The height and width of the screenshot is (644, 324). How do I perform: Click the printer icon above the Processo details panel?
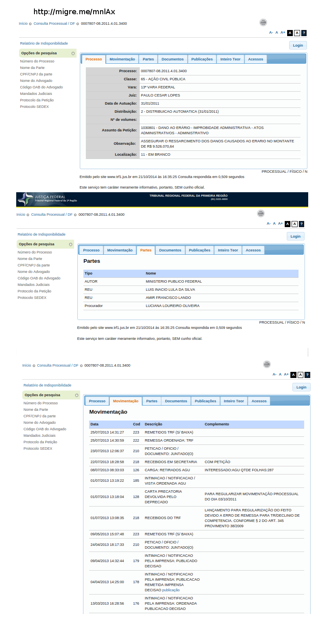[x=263, y=22]
